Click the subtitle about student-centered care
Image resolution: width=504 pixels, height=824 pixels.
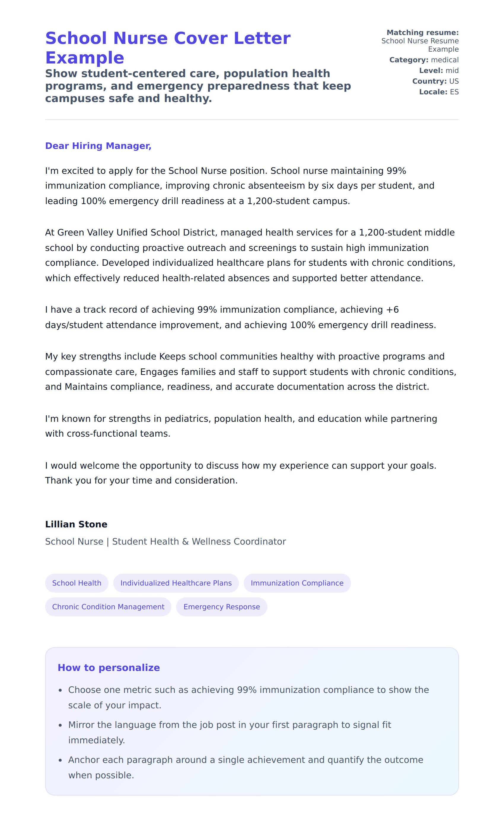[x=198, y=86]
